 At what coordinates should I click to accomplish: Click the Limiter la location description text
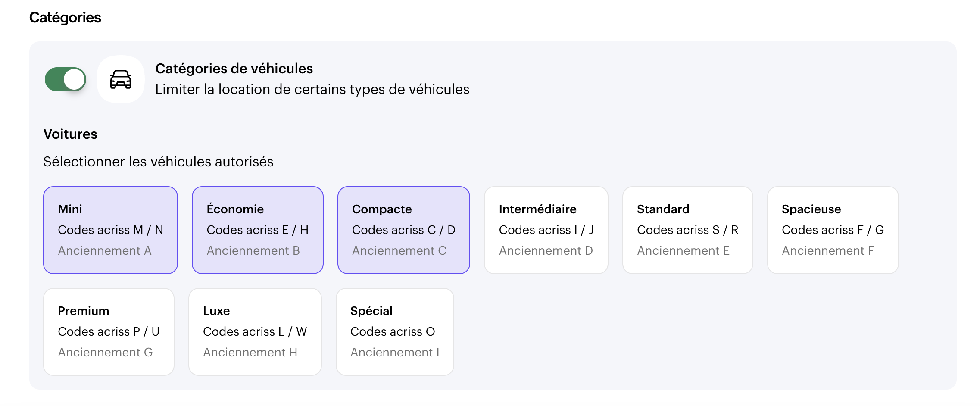312,89
